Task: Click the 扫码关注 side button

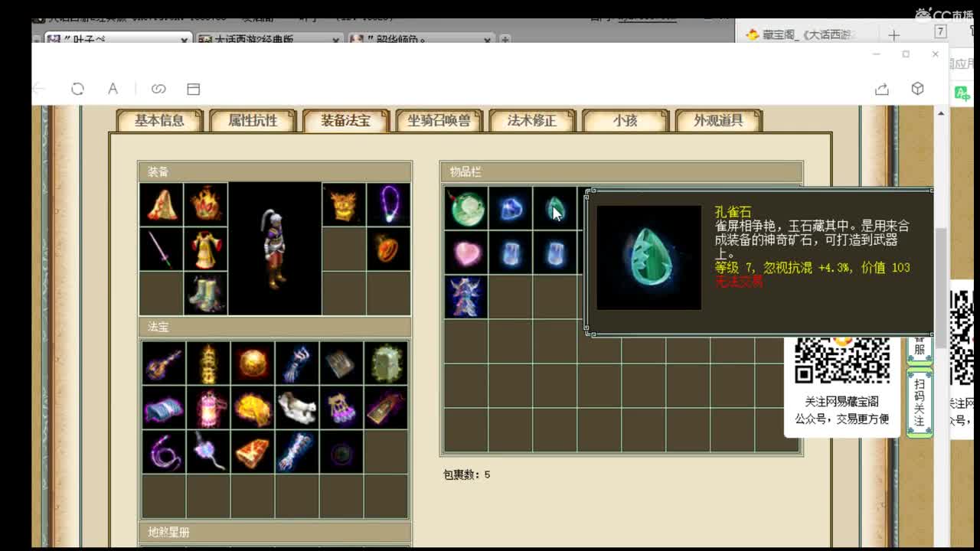Action: [920, 403]
